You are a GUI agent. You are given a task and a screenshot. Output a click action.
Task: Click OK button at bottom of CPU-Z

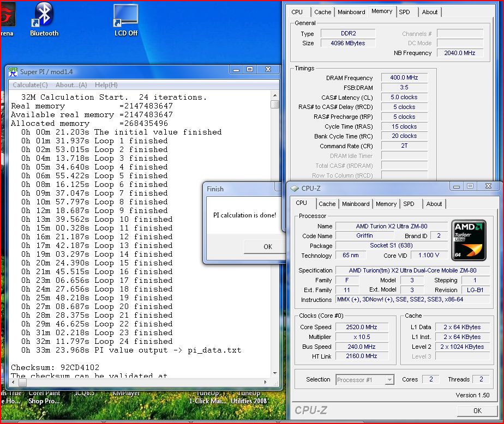(x=477, y=410)
